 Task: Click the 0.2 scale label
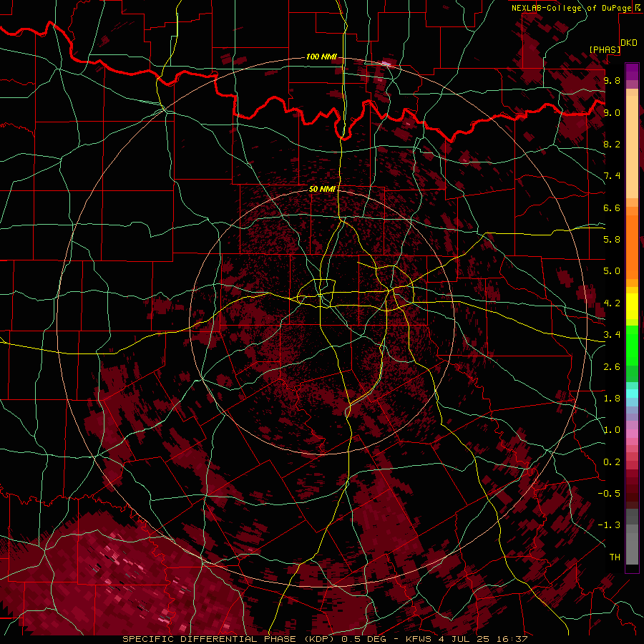click(x=612, y=462)
